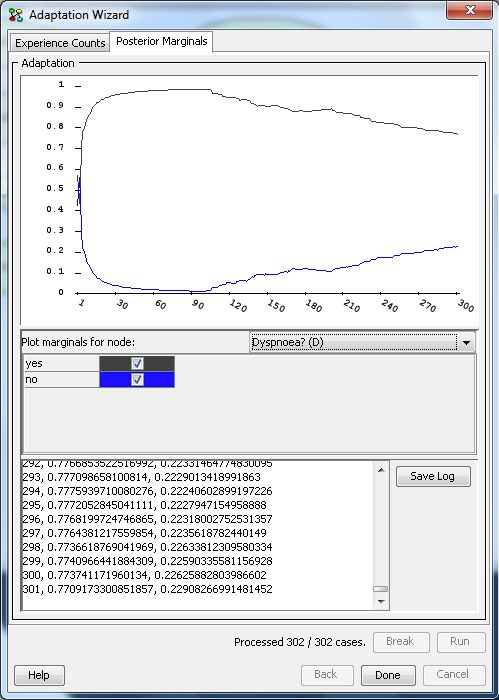The height and width of the screenshot is (700, 499).
Task: Click the blue color swatch for 'no'
Action: click(137, 379)
